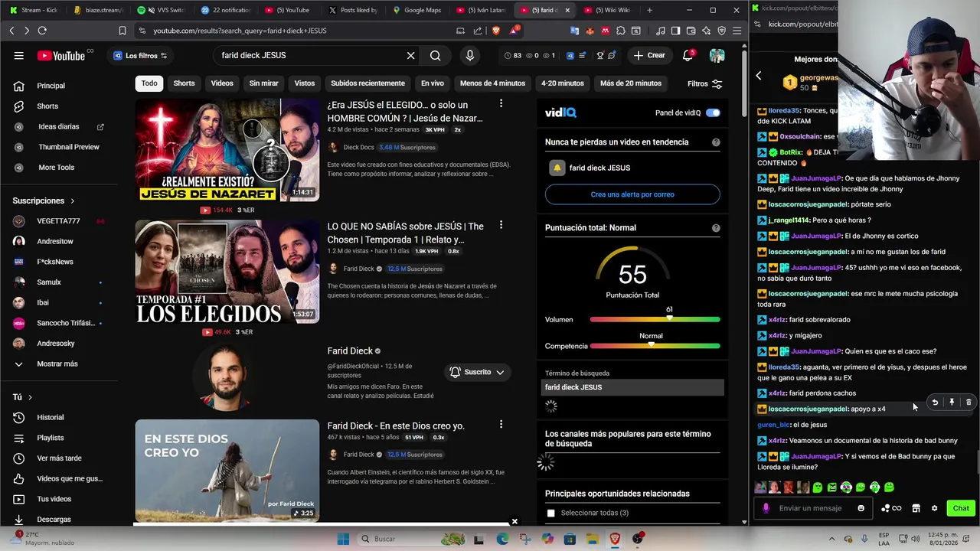Open Brave Leo AI sparkle icon
The image size is (980, 551).
pos(706,31)
